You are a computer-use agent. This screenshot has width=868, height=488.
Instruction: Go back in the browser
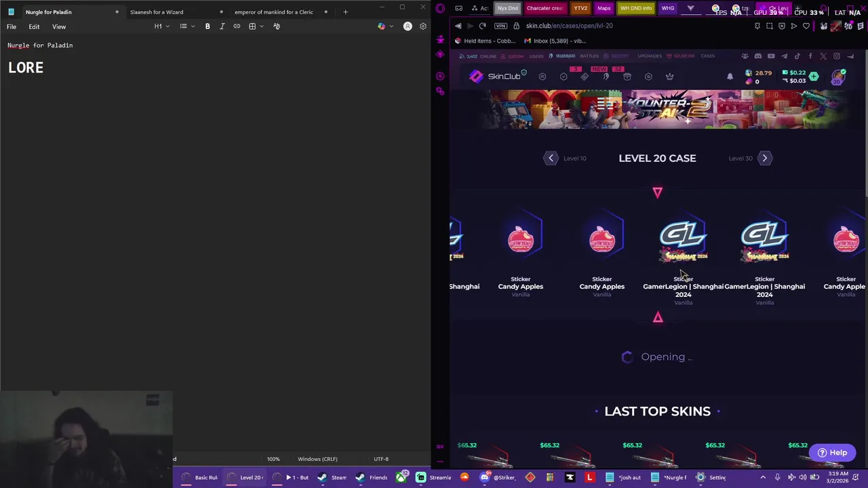point(458,26)
